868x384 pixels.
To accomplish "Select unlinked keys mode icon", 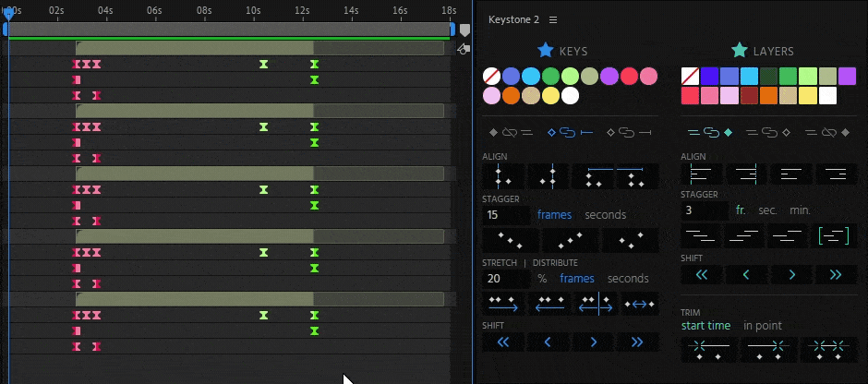I will [x=511, y=132].
